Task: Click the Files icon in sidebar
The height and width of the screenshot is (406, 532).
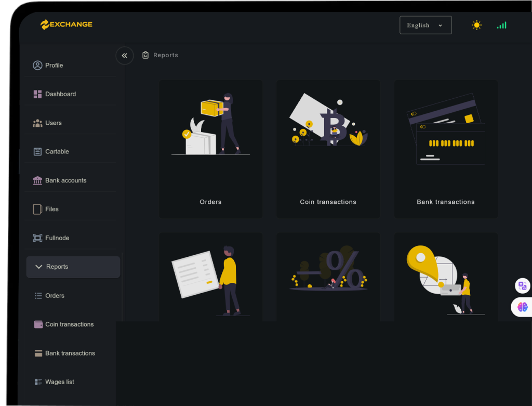Action: [x=37, y=209]
